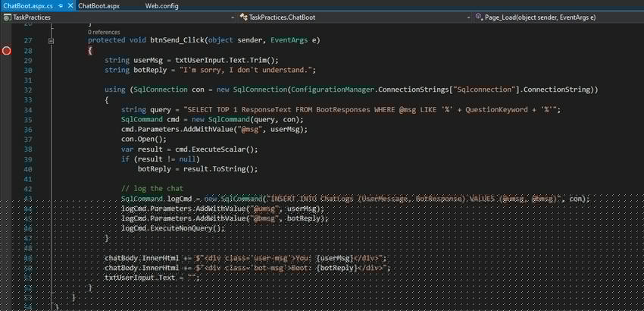Screen dimensions: 644x311
Task: Remove the breakpoint on line 28
Action: [7, 51]
